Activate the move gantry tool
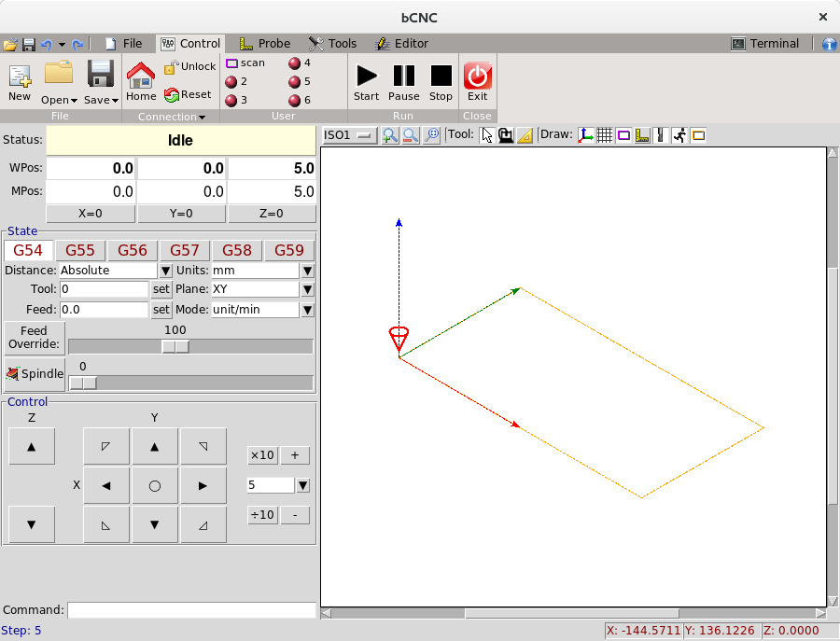The height and width of the screenshot is (641, 840). click(506, 135)
